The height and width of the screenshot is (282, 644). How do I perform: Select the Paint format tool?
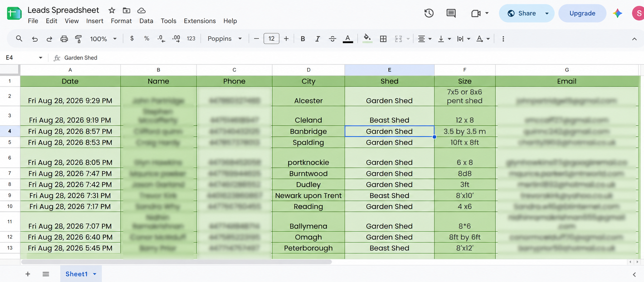point(79,39)
